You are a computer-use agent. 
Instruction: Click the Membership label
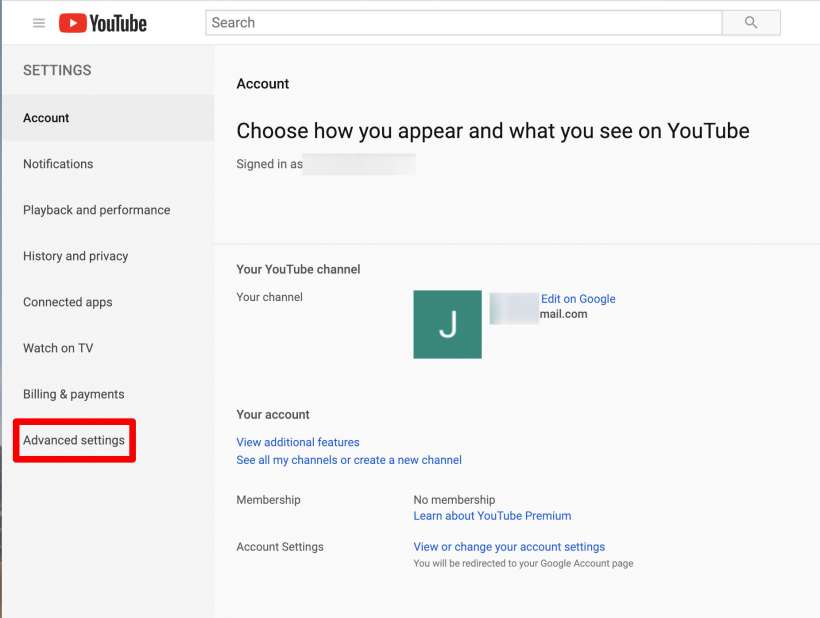(268, 500)
